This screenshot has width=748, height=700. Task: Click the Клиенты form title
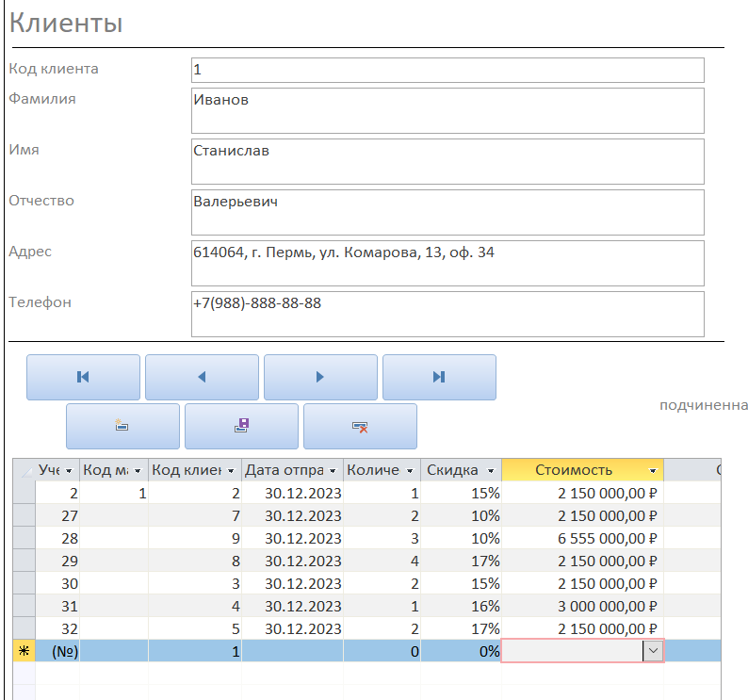[x=66, y=23]
